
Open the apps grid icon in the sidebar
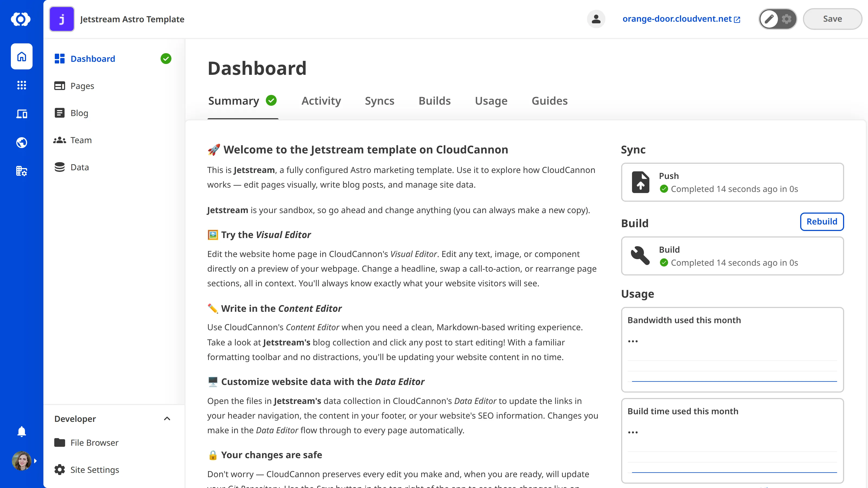(21, 85)
